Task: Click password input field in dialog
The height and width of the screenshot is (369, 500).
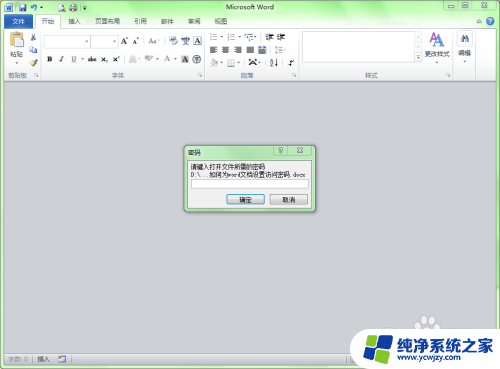Action: coord(250,184)
